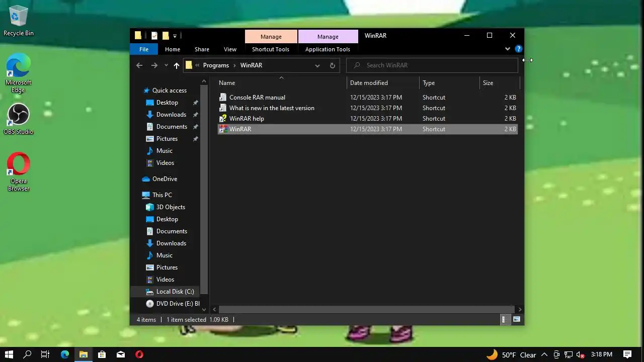Click the New folder quick access toolbar icon
Screen dimensions: 644x362
[165, 36]
